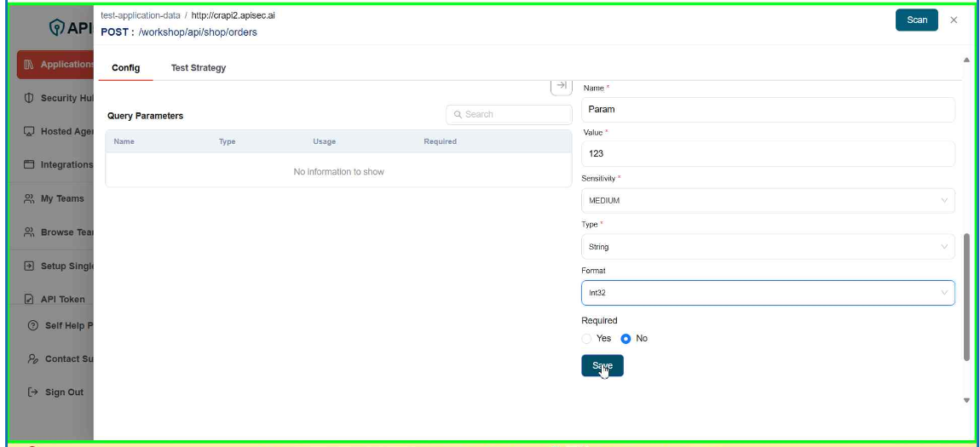
Task: Click the Name input field
Action: pos(767,110)
